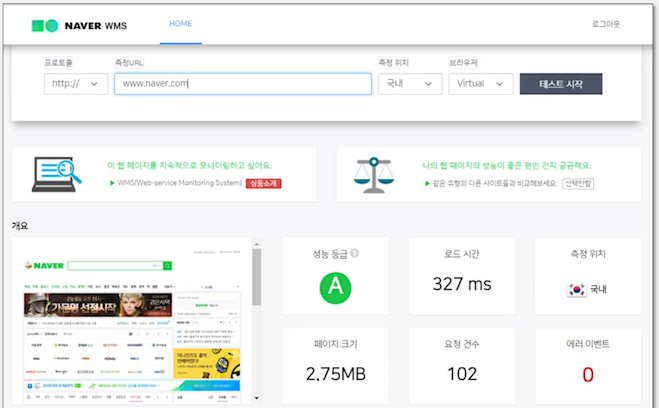Click the NAVER WMS logo
Viewport: 659px width, 408px height.
(x=79, y=26)
